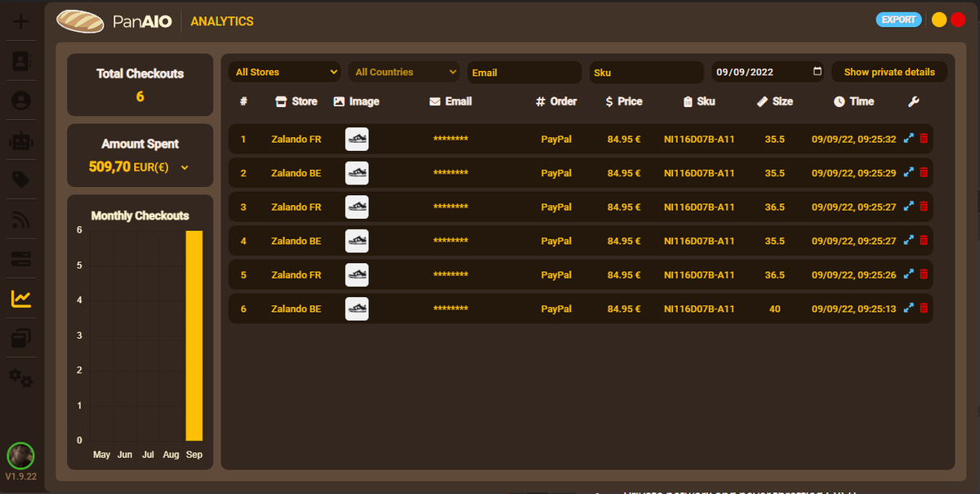Screen dimensions: 980x494
Task: Open the robot tasks sidebar icon
Action: (x=21, y=140)
